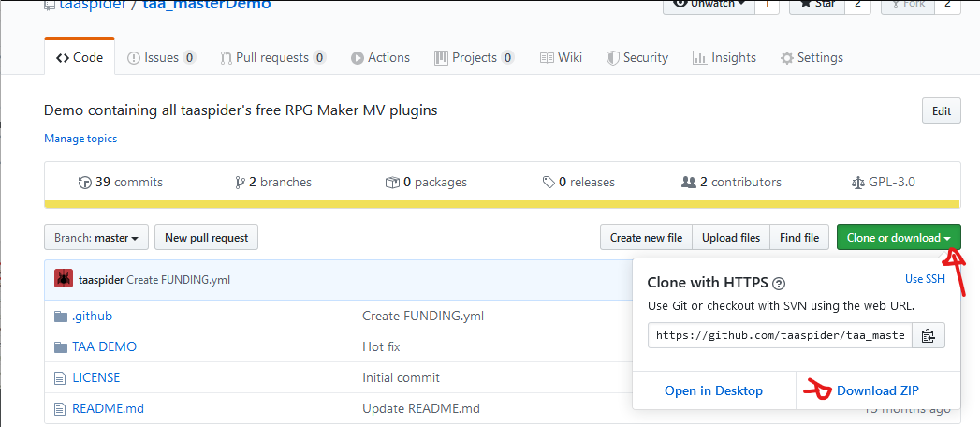Open repository Settings tab

(x=812, y=57)
